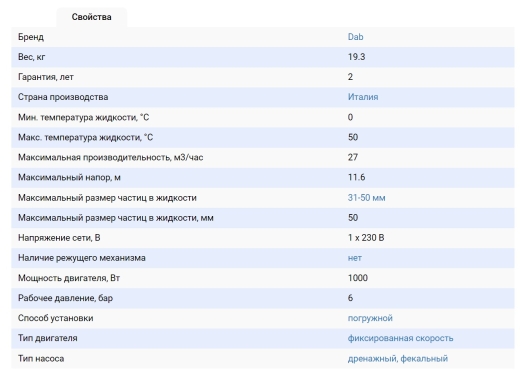Click the warranty value 2
The width and height of the screenshot is (520, 376).
coord(350,77)
